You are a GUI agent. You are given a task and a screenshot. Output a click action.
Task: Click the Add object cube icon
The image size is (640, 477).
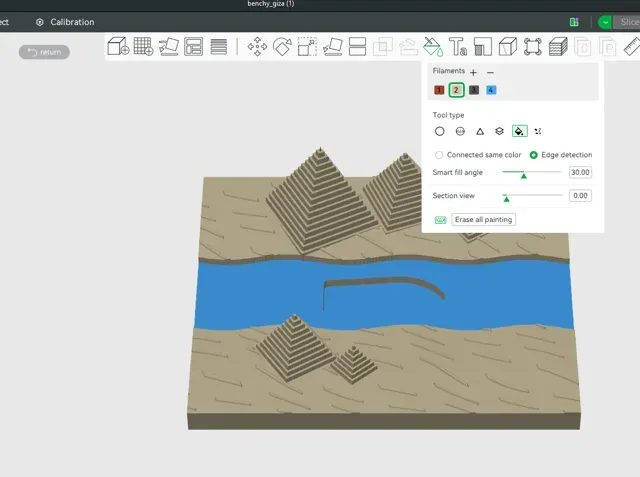click(118, 46)
